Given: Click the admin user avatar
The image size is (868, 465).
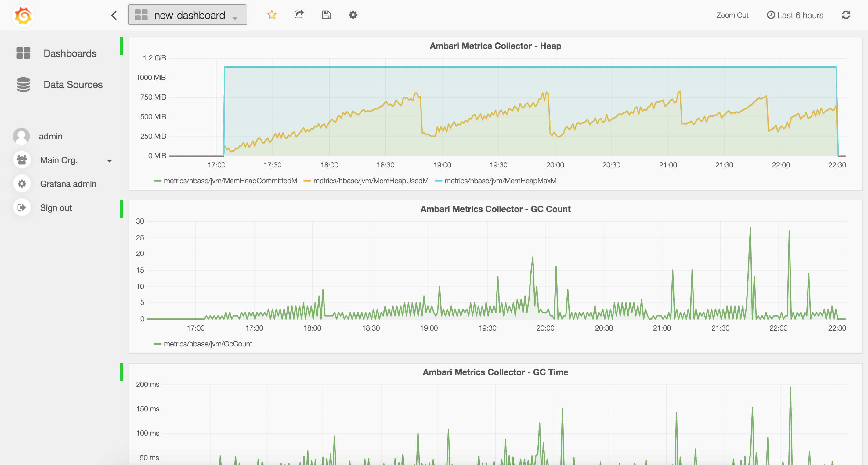Looking at the screenshot, I should (x=22, y=136).
